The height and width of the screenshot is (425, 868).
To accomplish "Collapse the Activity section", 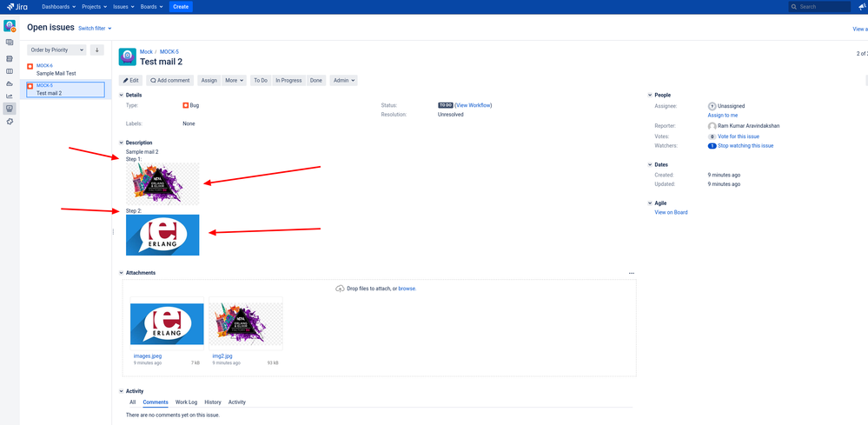I will tap(122, 391).
